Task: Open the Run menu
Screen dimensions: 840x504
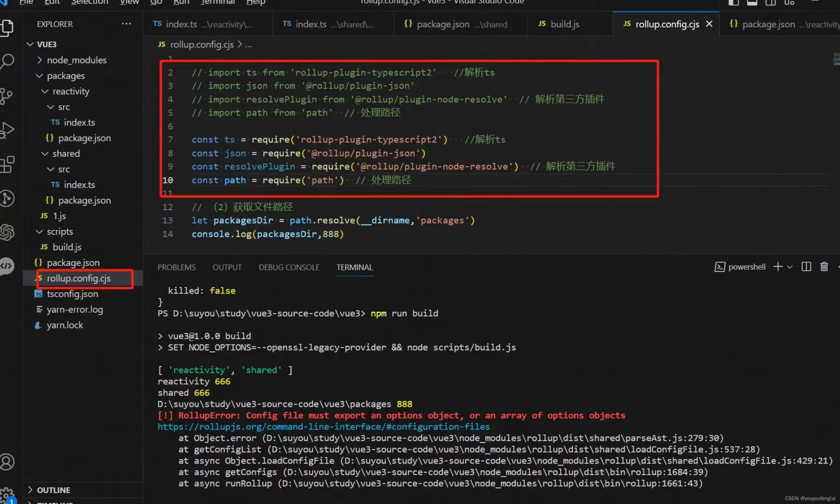Action: tap(181, 2)
